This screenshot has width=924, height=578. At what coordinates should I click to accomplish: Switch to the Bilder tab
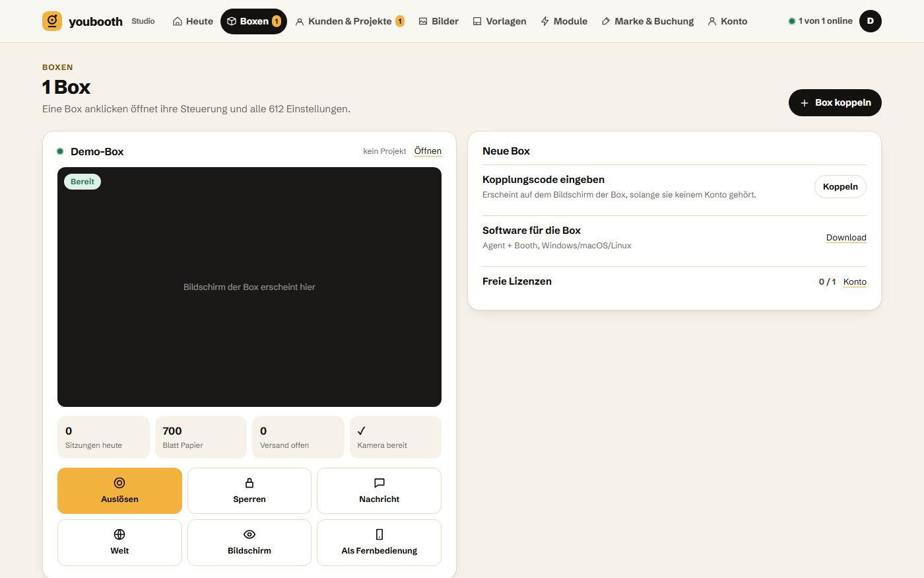[x=439, y=21]
